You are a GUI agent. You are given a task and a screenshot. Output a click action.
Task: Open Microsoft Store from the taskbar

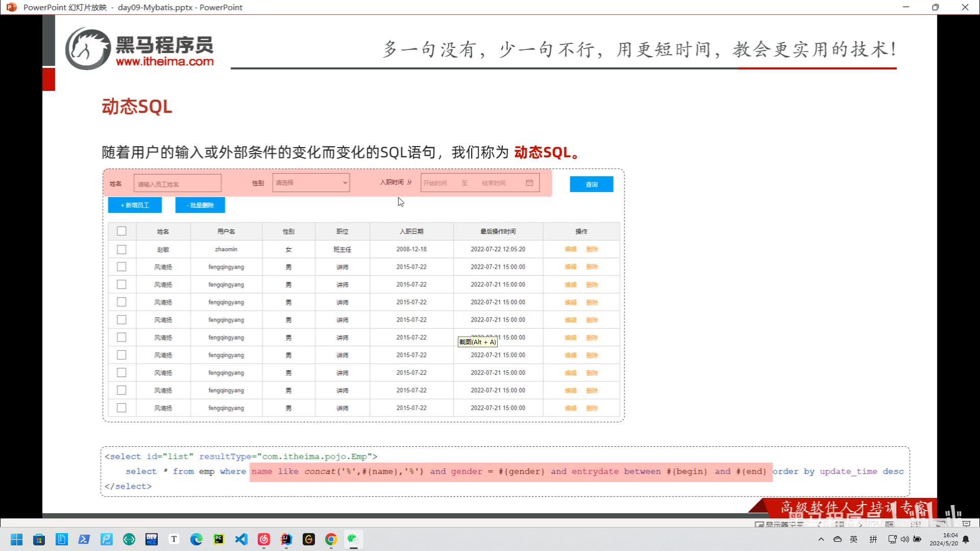39,539
